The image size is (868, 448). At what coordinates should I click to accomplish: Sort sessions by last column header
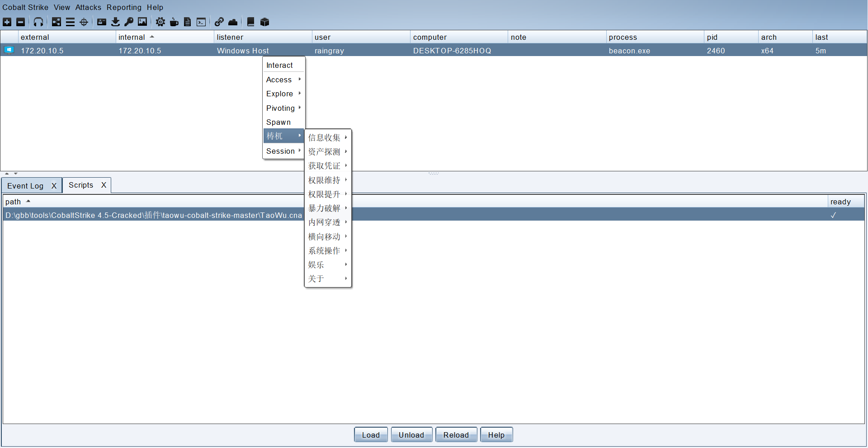[x=840, y=37]
